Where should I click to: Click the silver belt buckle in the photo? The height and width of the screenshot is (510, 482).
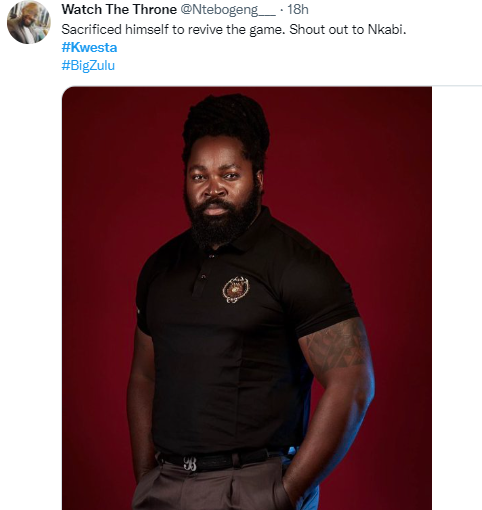click(x=190, y=463)
